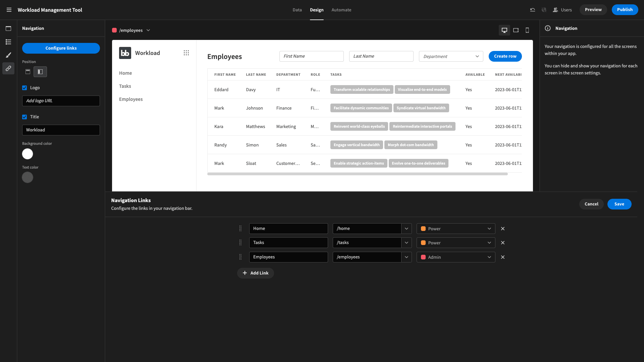
Task: Remove the Tasks navigation link
Action: pos(503,243)
